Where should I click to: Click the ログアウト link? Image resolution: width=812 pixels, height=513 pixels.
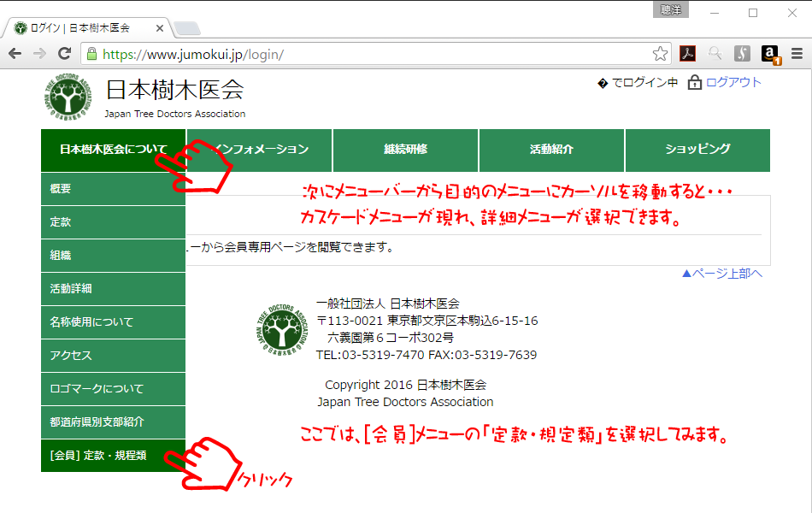pyautogui.click(x=733, y=82)
